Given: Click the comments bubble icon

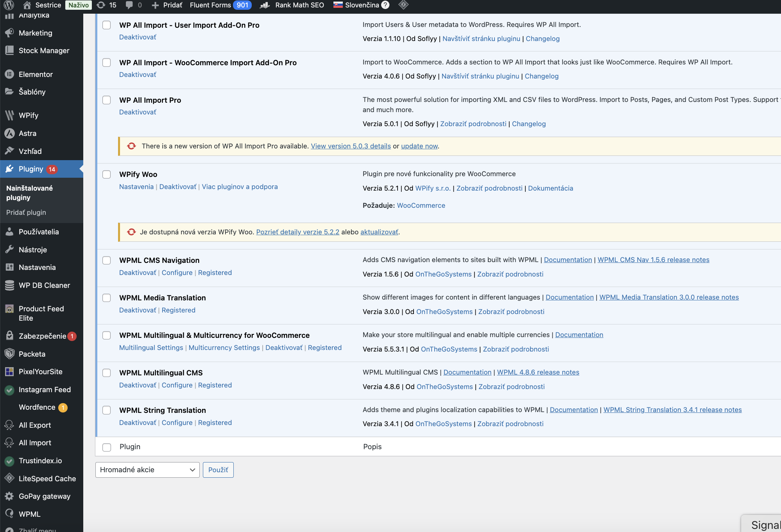Looking at the screenshot, I should pos(129,5).
